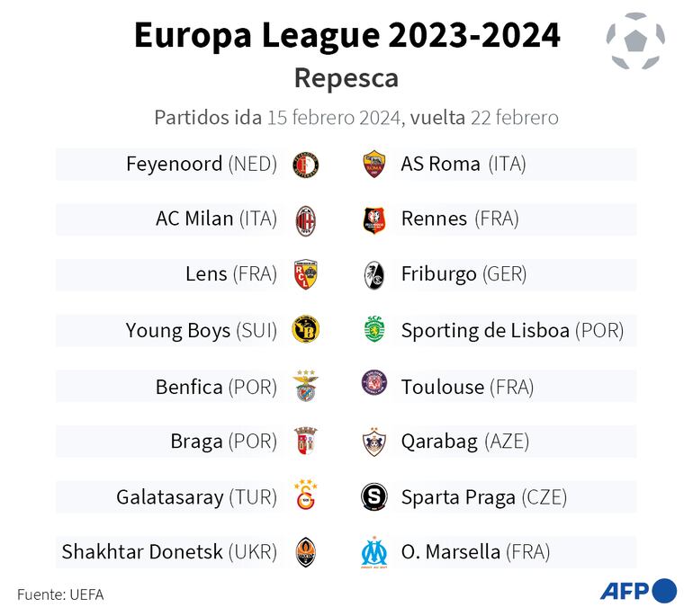This screenshot has width=693, height=616.
Task: Click the Olympique Marsella crest
Action: 373,551
